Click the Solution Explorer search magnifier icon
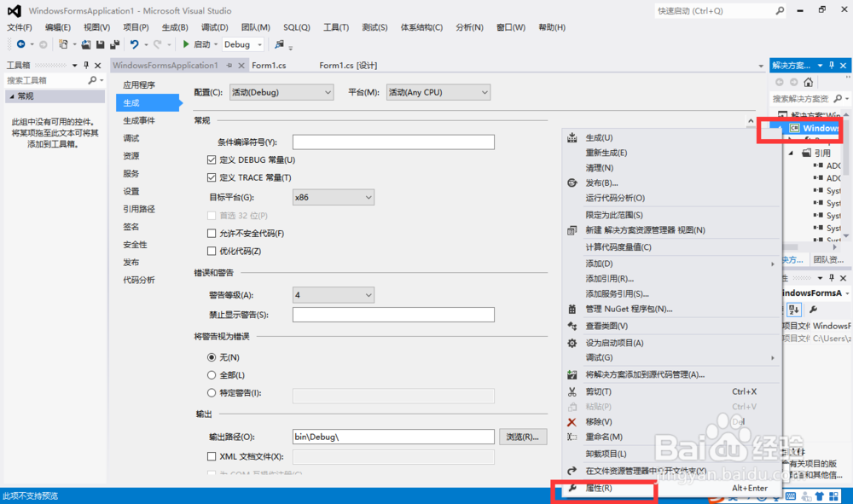This screenshot has width=853, height=504. pyautogui.click(x=838, y=98)
